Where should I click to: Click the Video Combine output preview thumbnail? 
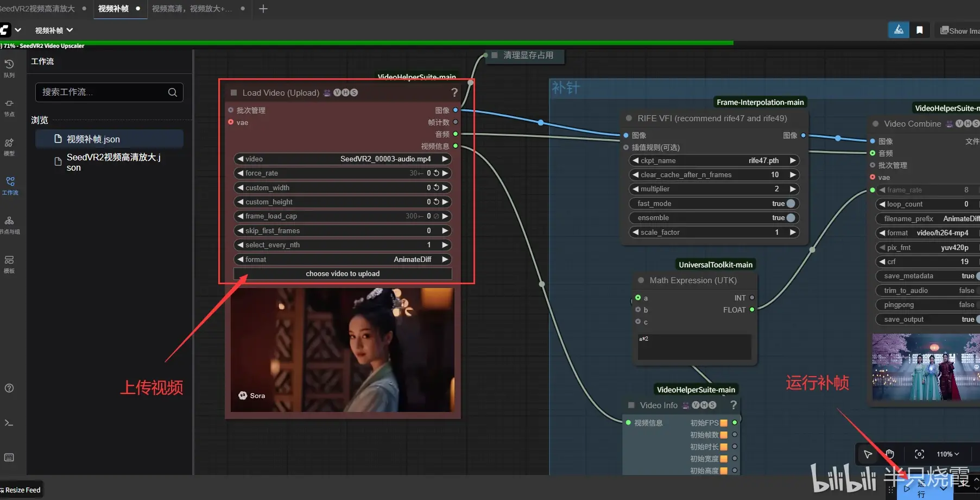pos(926,367)
